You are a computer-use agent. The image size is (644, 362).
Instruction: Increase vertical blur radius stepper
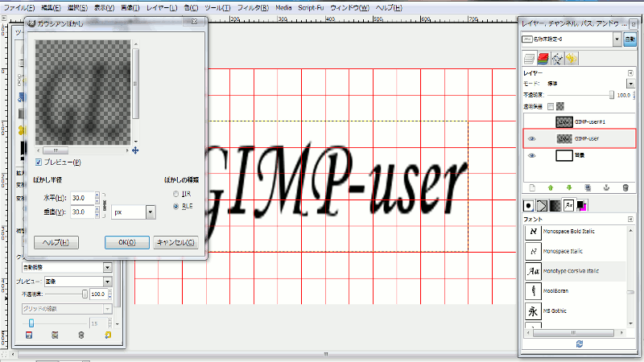pyautogui.click(x=97, y=209)
